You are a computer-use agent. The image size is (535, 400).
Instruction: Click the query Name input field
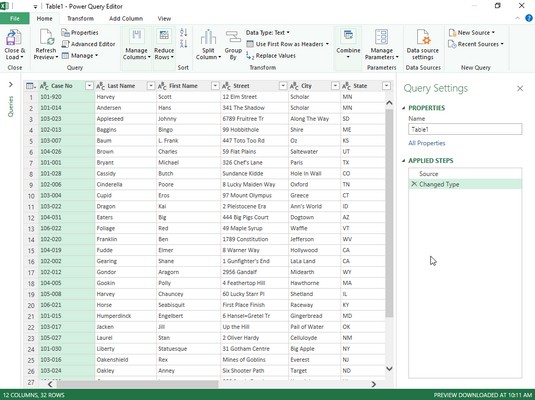coord(465,129)
